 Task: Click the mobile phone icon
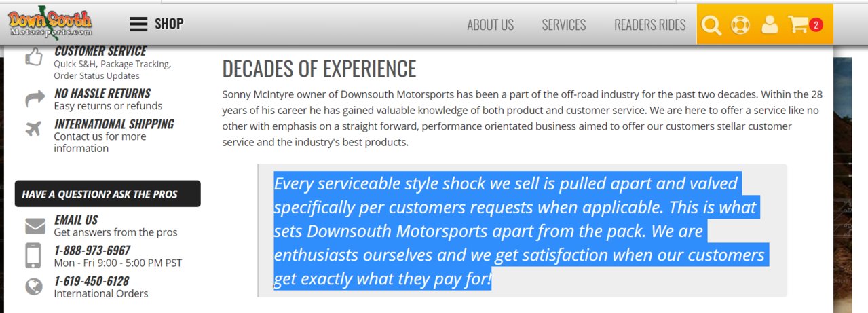pos(33,255)
